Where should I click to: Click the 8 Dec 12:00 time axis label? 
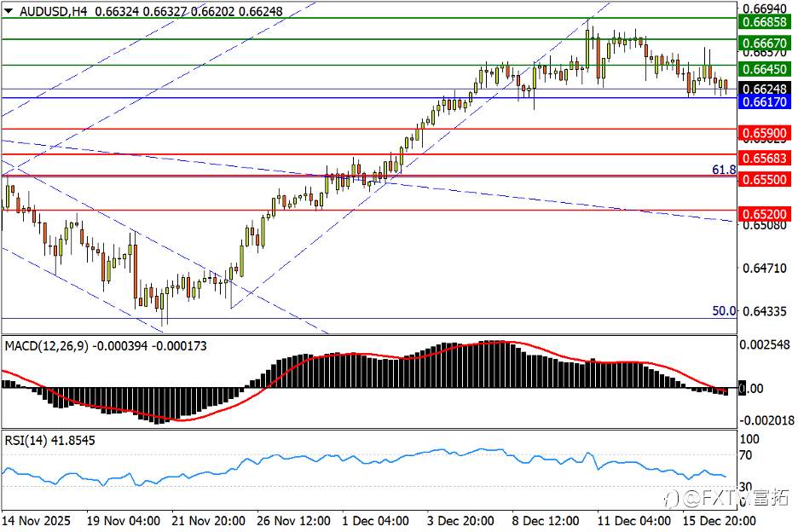(x=545, y=521)
